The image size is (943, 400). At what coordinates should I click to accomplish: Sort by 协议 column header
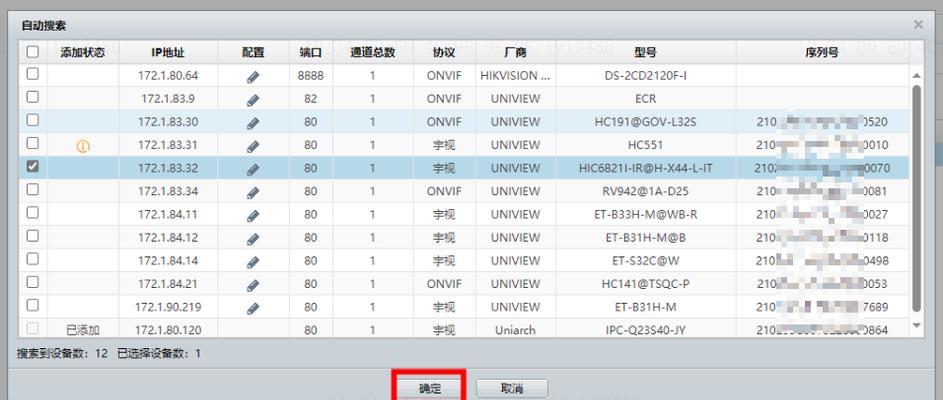coord(444,52)
